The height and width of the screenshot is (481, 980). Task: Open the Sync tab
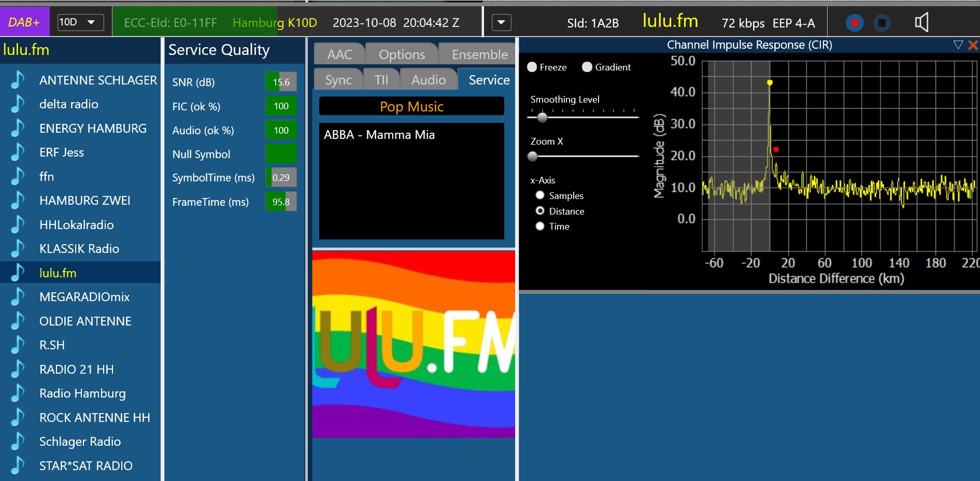pos(338,80)
